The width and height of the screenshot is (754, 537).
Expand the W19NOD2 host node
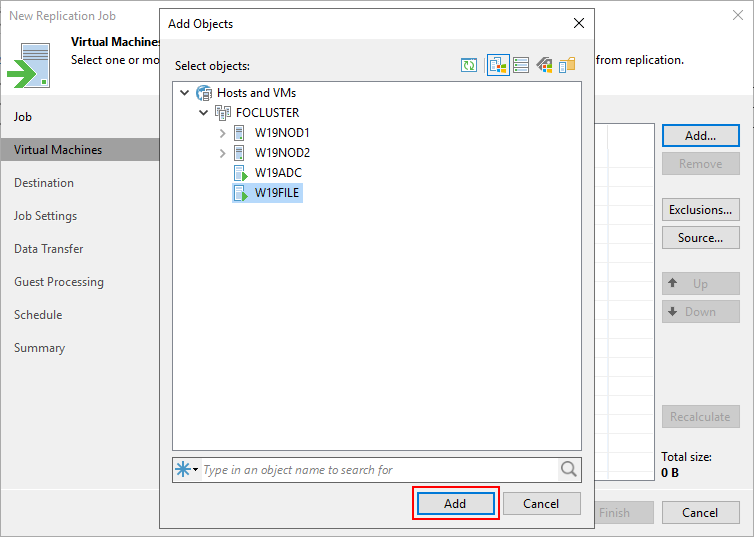222,153
